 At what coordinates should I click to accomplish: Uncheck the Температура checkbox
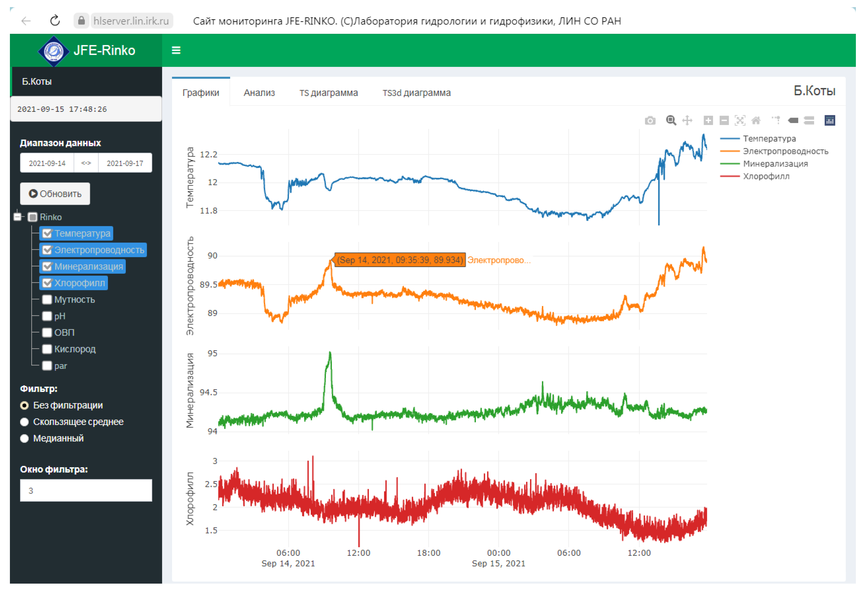[47, 233]
